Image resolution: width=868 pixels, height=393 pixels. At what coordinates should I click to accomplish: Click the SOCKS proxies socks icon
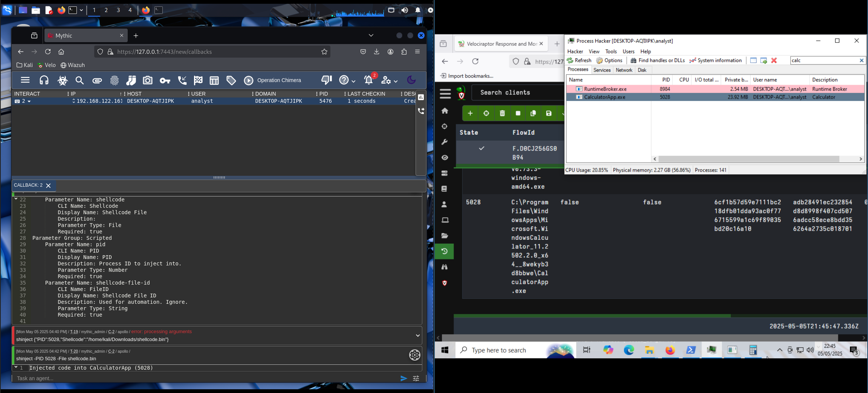tap(131, 80)
